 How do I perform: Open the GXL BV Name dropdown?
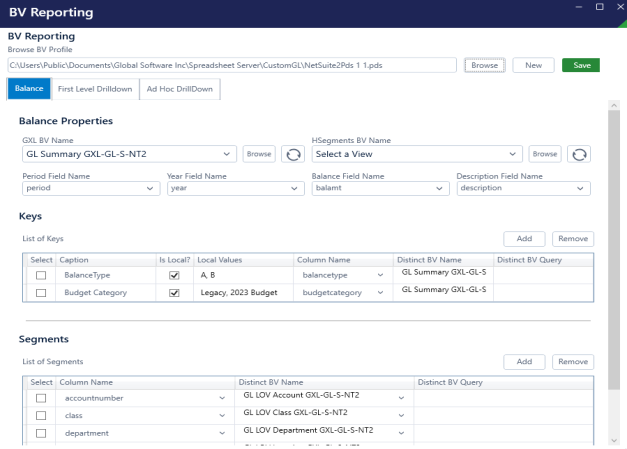[230, 154]
